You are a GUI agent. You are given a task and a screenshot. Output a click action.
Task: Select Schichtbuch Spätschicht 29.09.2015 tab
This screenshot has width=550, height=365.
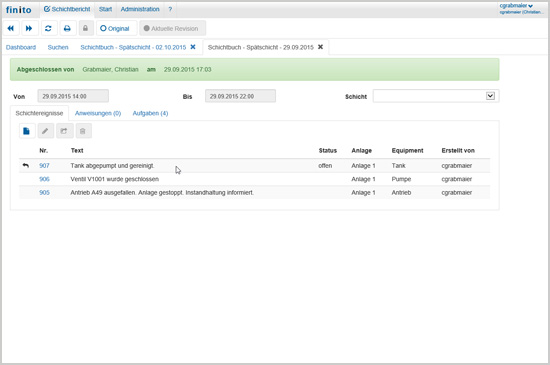coord(261,47)
